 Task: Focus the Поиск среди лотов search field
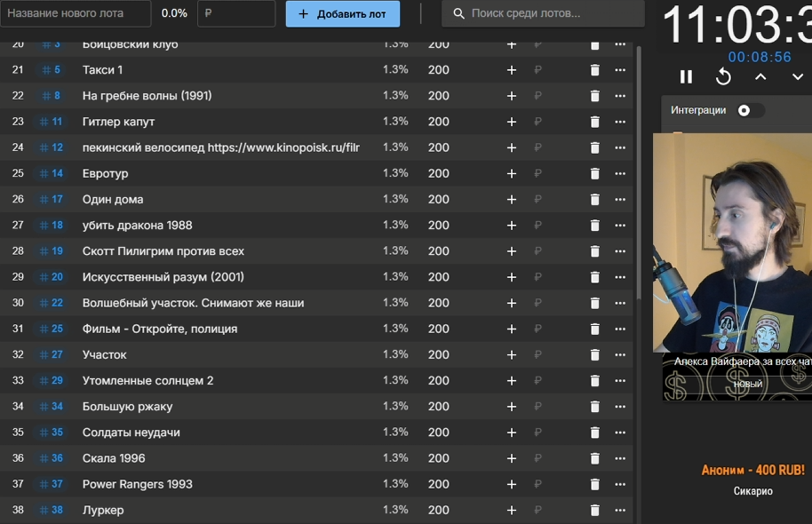(543, 13)
